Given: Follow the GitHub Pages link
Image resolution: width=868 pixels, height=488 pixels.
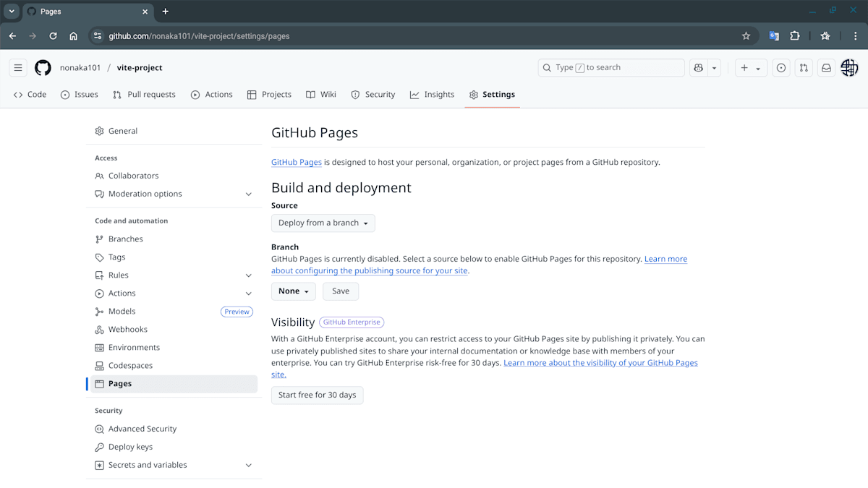Looking at the screenshot, I should (x=297, y=163).
